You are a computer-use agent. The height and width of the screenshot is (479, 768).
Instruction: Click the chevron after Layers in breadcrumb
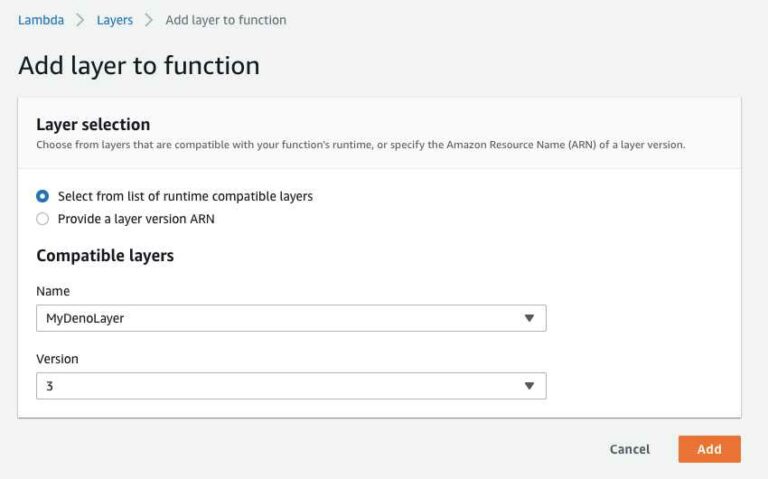click(x=149, y=20)
